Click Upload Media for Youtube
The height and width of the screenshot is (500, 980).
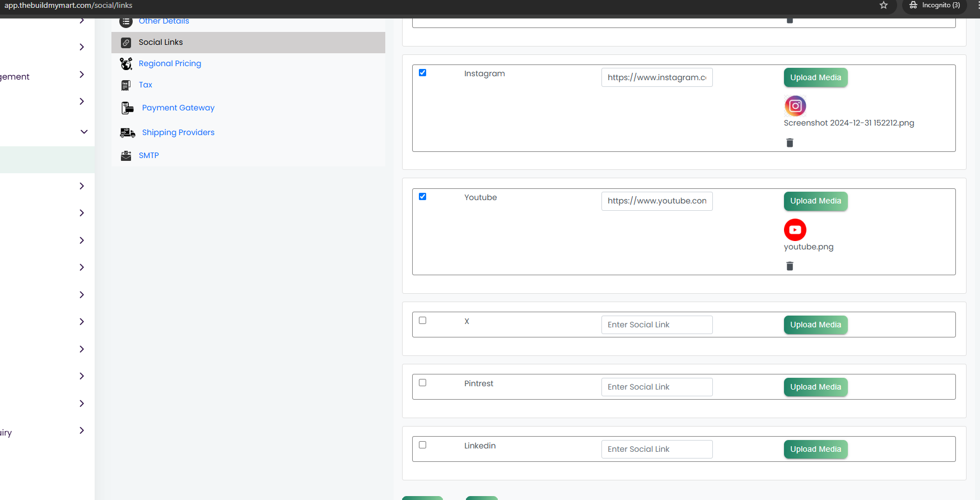pos(815,201)
